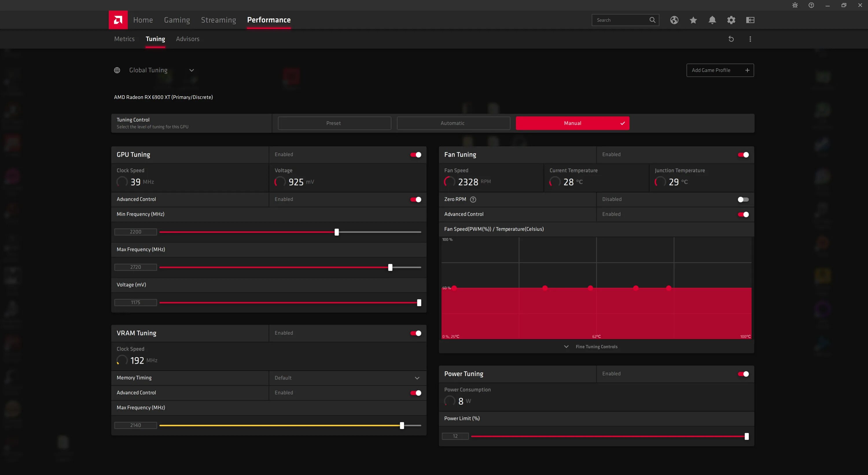Image resolution: width=868 pixels, height=475 pixels.
Task: Toggle GPU Tuning enabled switch
Action: pos(415,155)
